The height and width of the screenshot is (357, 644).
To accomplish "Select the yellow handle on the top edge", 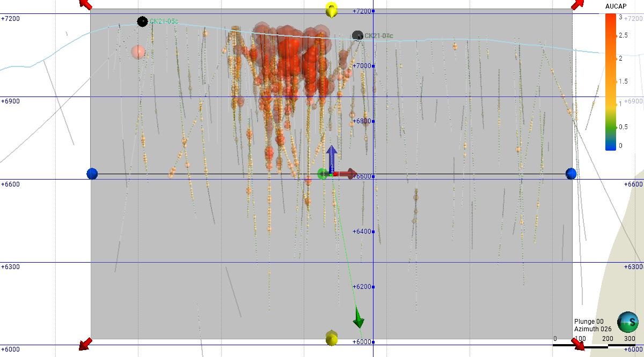I will 332,10.
